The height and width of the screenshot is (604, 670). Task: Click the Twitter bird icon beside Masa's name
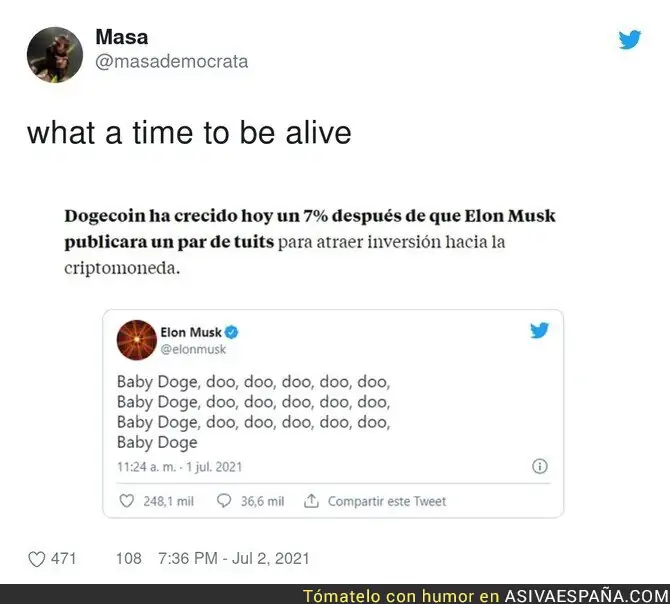[630, 39]
